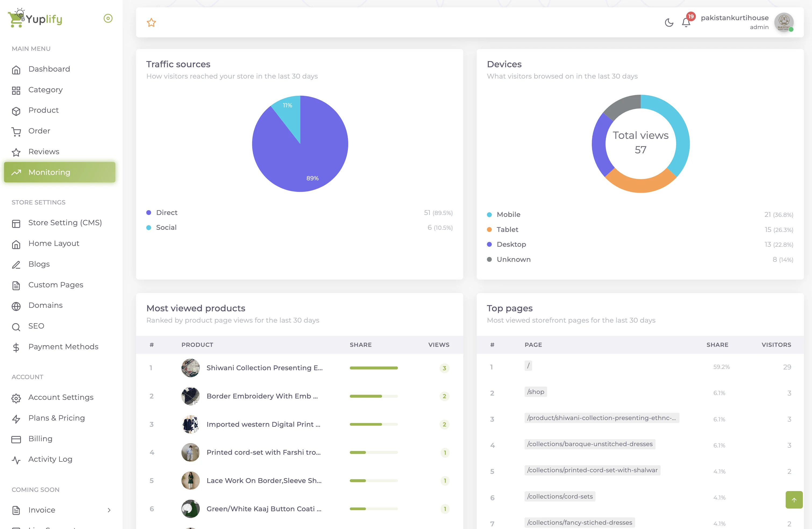Click the Billing card icon
812x529 pixels.
tap(16, 439)
